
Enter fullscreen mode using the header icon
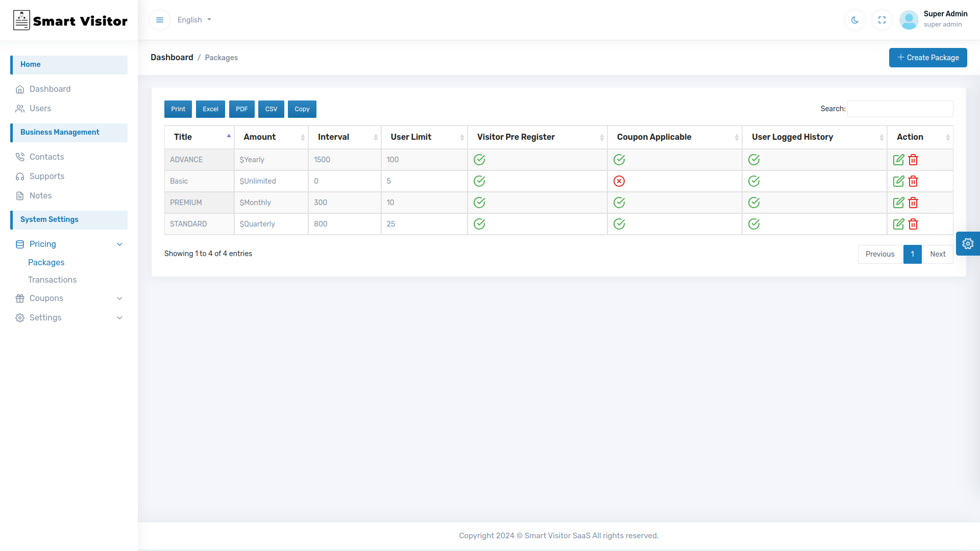tap(881, 20)
